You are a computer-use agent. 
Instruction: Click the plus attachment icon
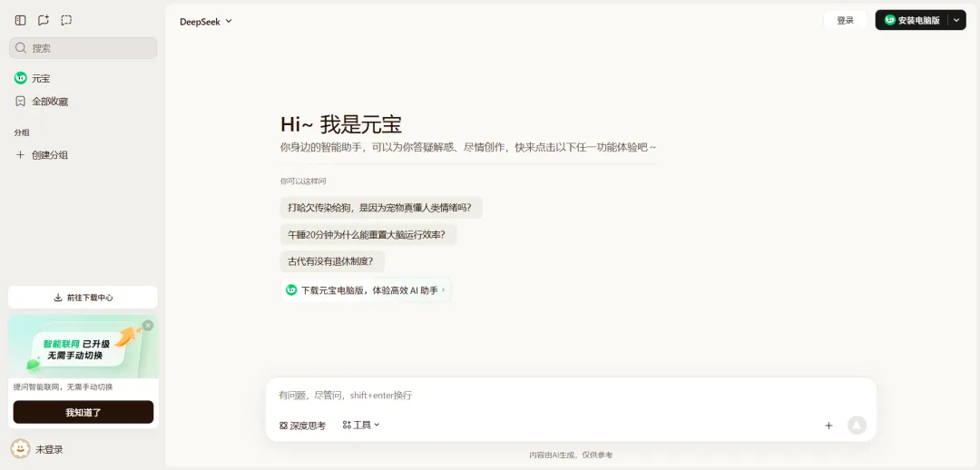[828, 426]
